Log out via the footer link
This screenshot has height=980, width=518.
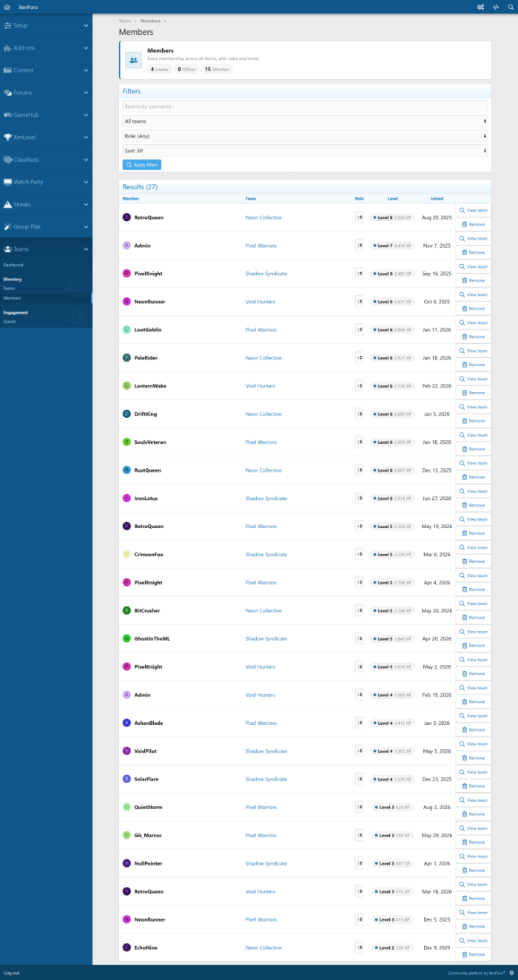12,973
